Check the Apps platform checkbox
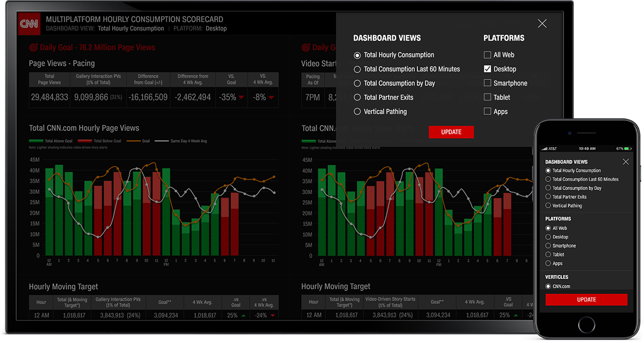644x343 pixels. coord(487,112)
